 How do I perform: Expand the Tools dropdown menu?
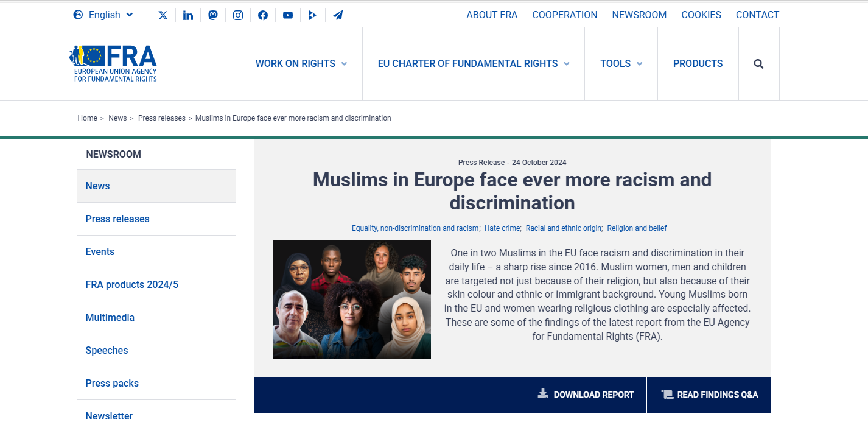(x=621, y=64)
